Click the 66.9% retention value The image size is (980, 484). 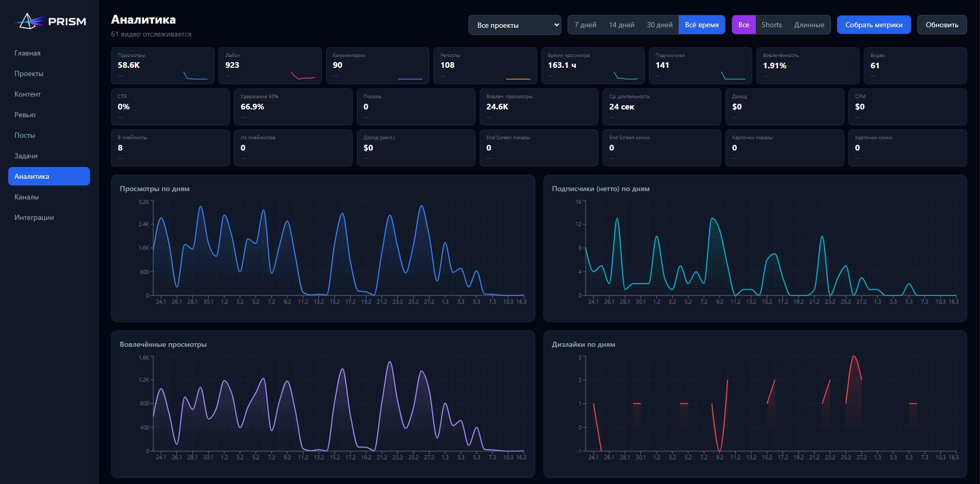252,106
